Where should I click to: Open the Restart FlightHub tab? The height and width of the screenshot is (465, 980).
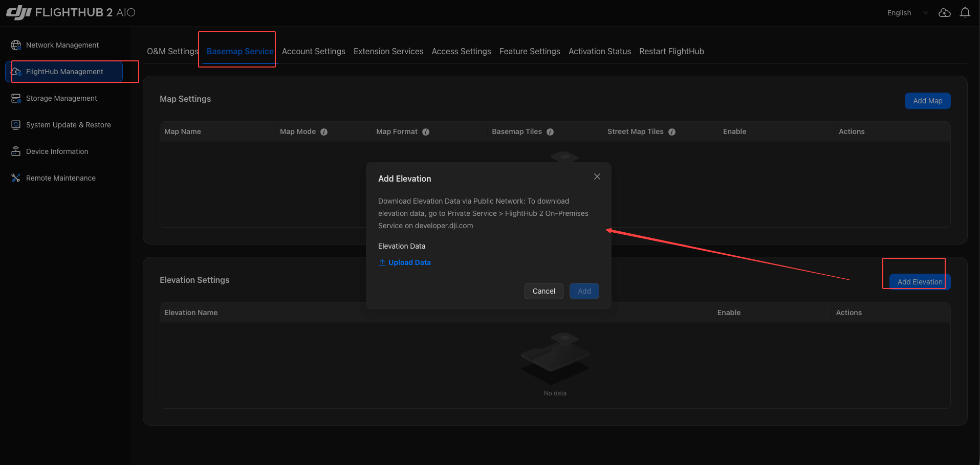click(671, 51)
